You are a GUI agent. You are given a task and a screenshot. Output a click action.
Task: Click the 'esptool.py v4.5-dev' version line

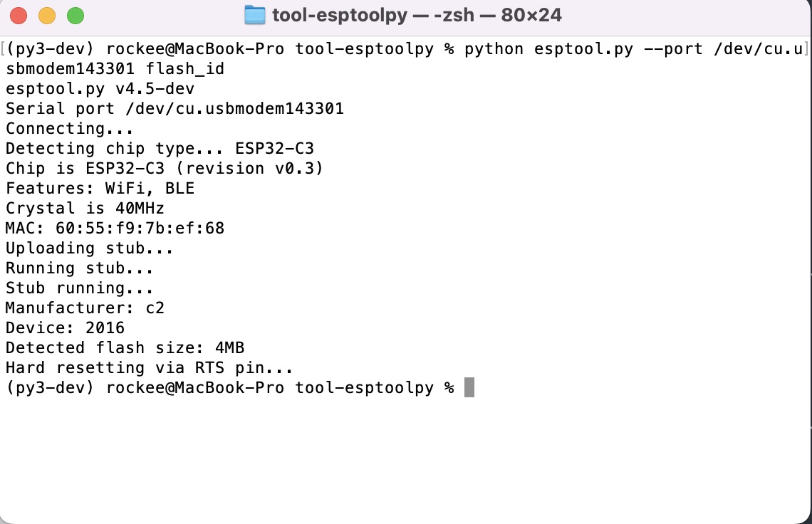tap(100, 89)
